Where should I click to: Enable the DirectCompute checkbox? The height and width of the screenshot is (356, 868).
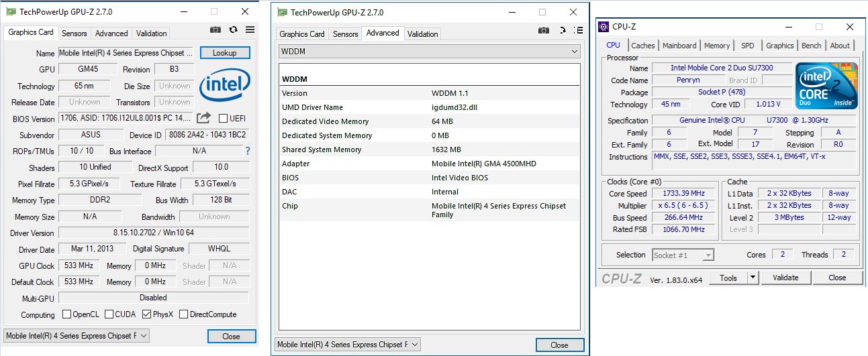(183, 314)
